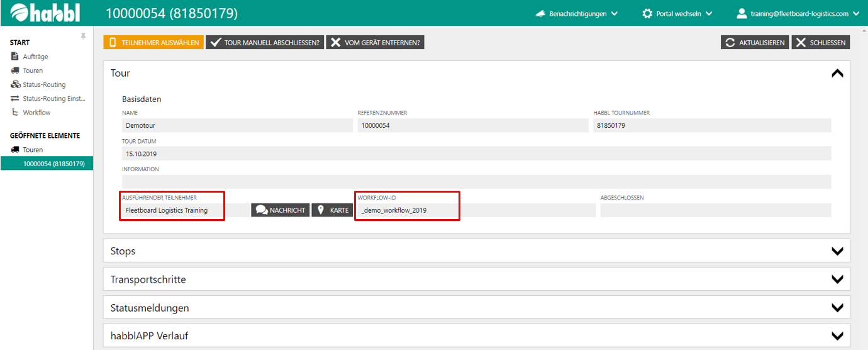Expand the Stops section

(837, 251)
